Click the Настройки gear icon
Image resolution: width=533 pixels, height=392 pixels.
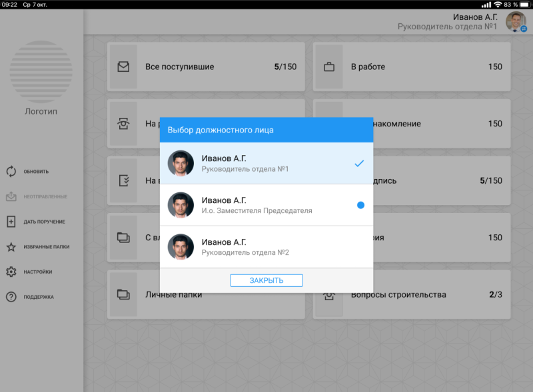11,272
